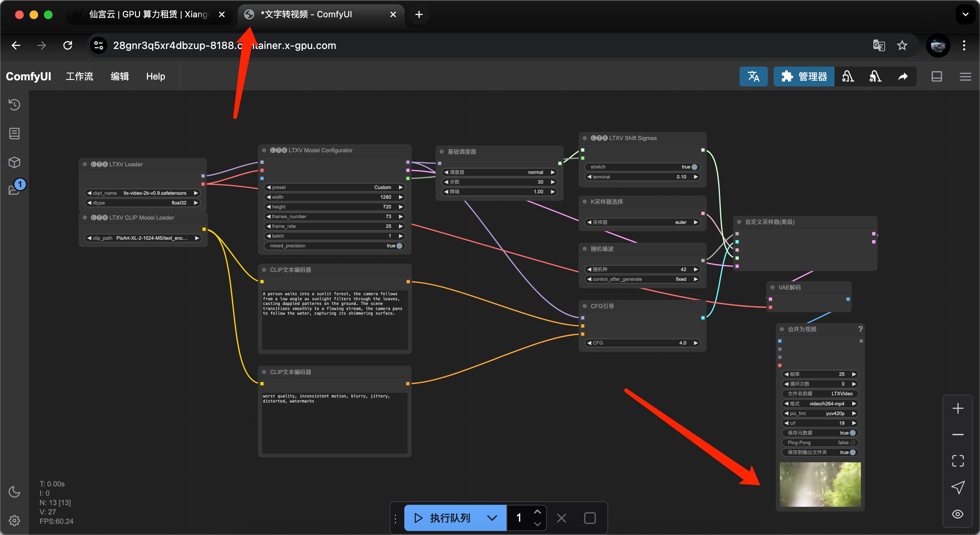Click the 执行队列 run button
Screen dimensions: 980x535
tap(443, 518)
